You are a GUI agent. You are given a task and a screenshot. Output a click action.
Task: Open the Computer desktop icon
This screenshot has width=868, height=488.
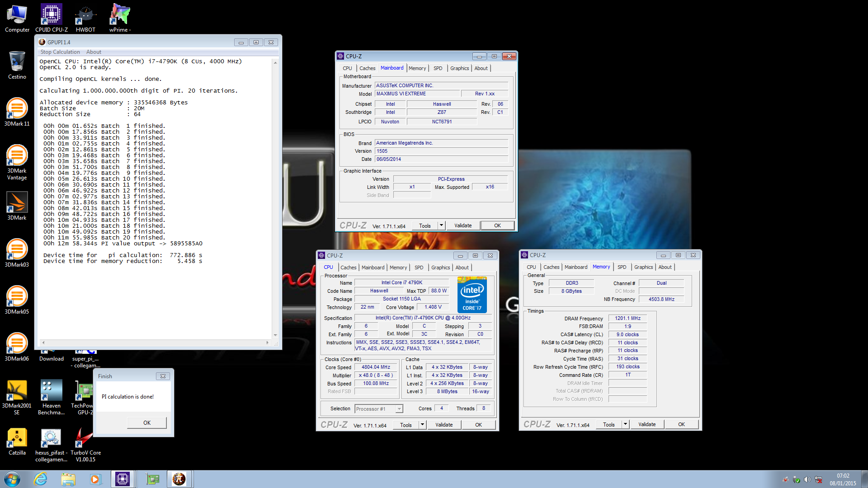pos(17,18)
